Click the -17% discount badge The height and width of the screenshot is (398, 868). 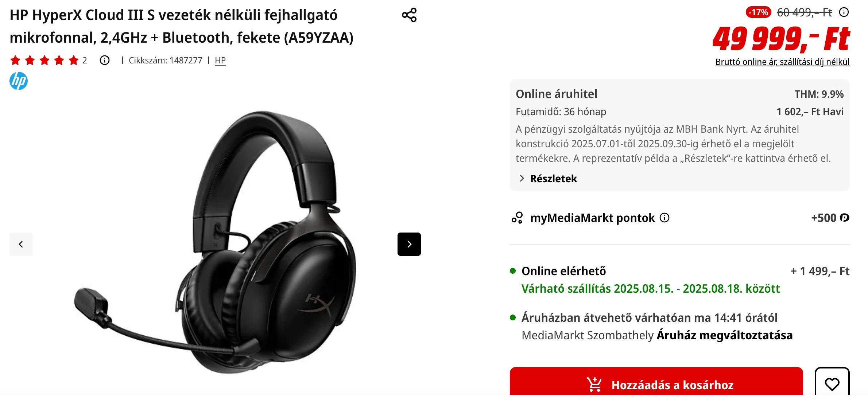pos(758,12)
